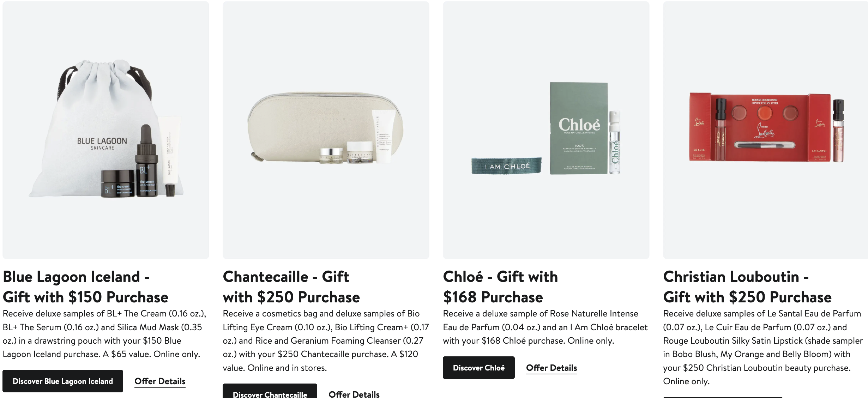Open Offer Details for Blue Lagoon Iceland

(x=160, y=381)
